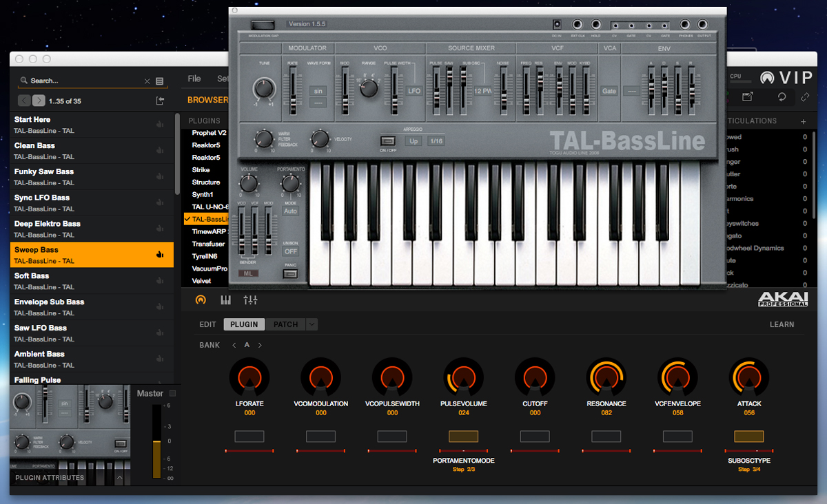
Task: Click the refresh icon under VIP logo
Action: pyautogui.click(x=782, y=98)
